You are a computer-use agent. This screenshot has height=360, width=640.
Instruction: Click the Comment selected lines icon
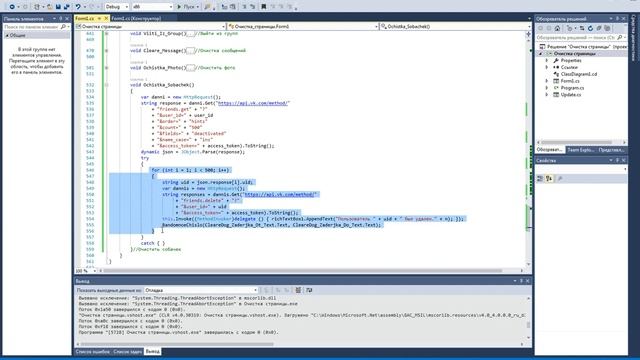244,7
